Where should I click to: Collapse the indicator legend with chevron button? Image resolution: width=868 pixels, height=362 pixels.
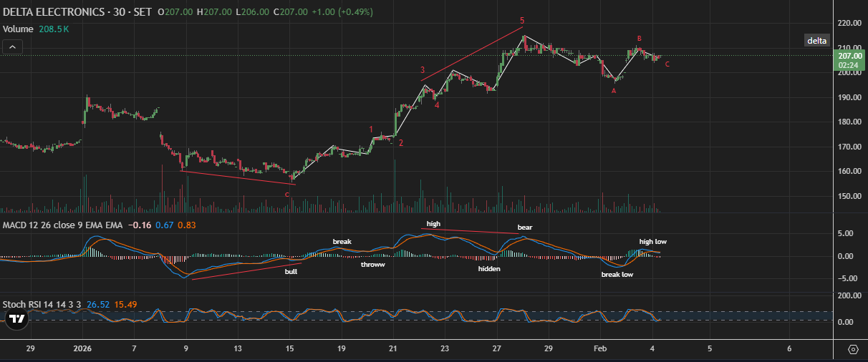click(12, 47)
